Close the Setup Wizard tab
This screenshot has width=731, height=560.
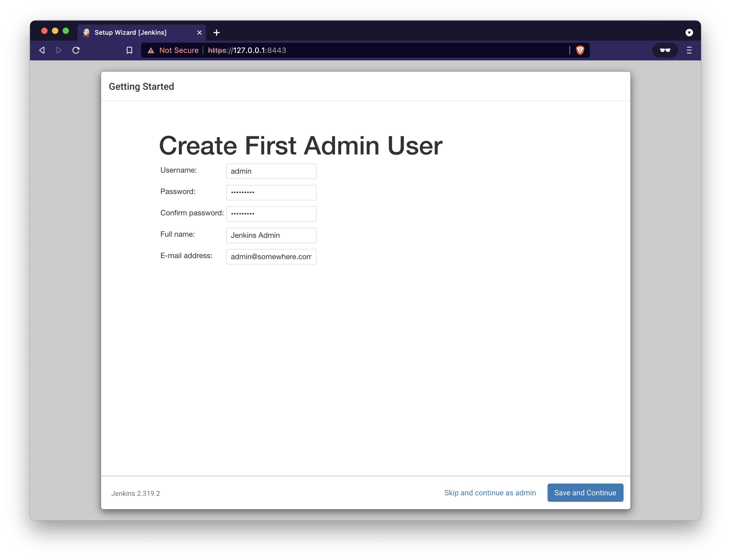point(199,33)
